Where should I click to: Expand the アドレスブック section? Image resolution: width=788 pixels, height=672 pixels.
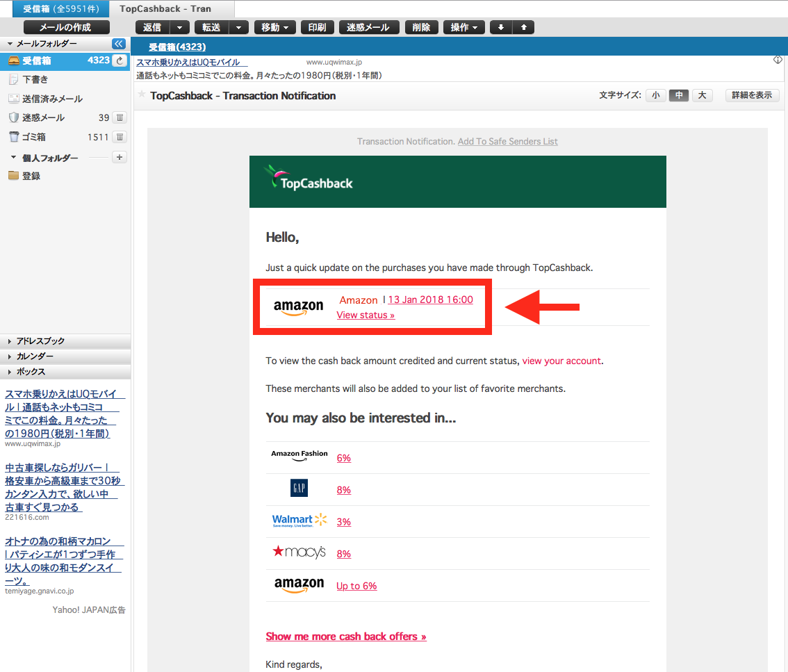pyautogui.click(x=40, y=341)
